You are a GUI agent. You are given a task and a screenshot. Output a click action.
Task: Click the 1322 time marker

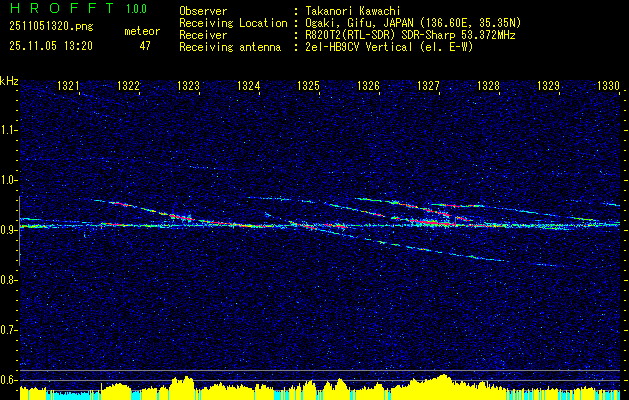click(128, 85)
